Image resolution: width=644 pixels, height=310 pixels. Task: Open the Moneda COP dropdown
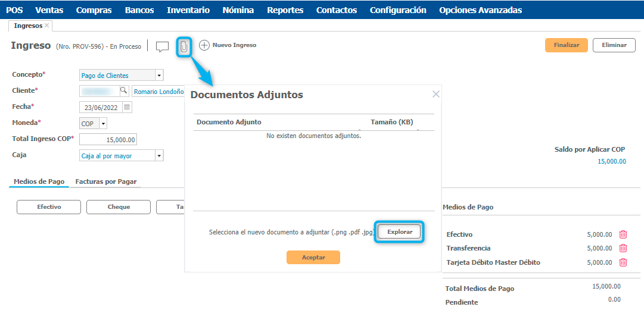click(x=103, y=123)
